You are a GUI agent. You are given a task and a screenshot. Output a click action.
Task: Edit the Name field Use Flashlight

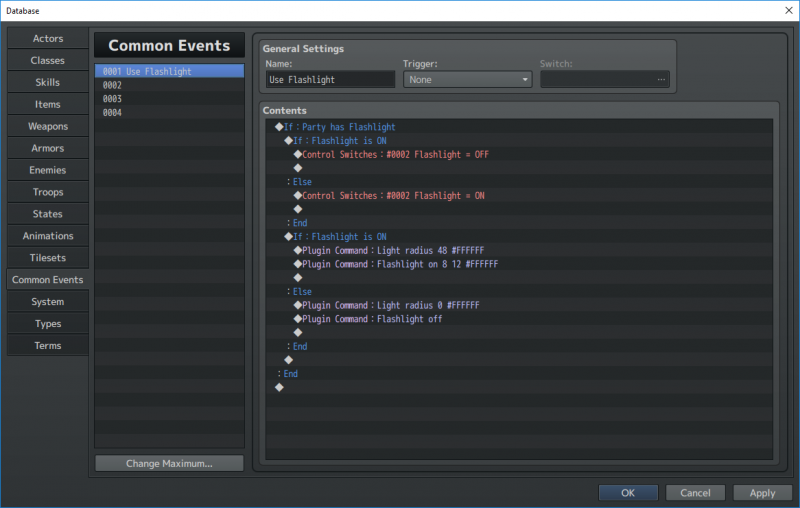click(x=330, y=80)
